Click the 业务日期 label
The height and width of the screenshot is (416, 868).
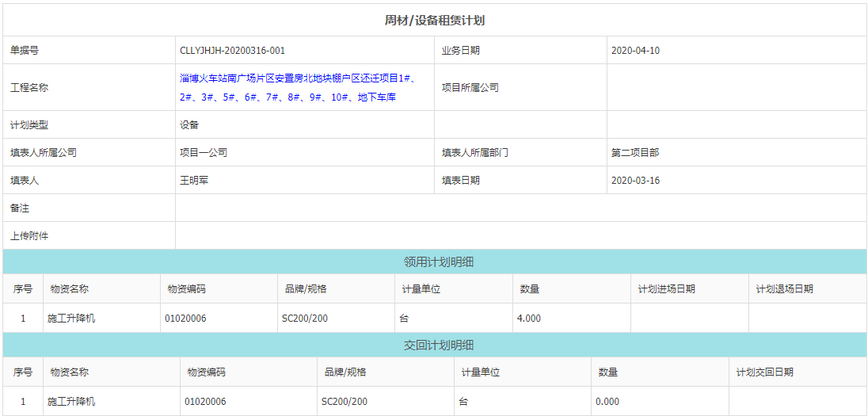click(x=461, y=51)
